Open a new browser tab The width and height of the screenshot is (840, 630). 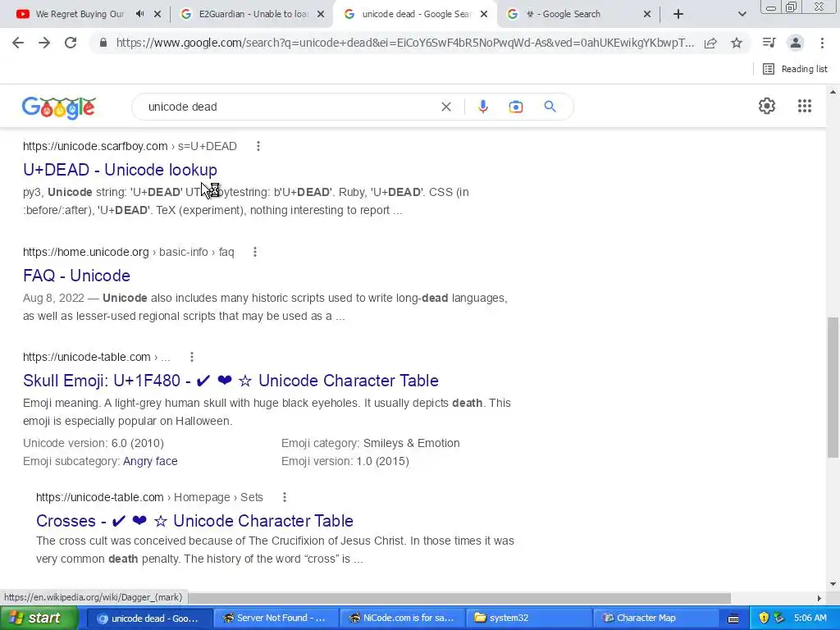coord(678,15)
